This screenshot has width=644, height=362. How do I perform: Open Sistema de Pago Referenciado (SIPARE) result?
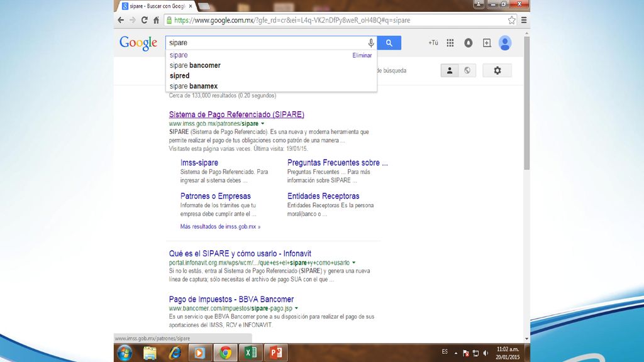tap(236, 114)
